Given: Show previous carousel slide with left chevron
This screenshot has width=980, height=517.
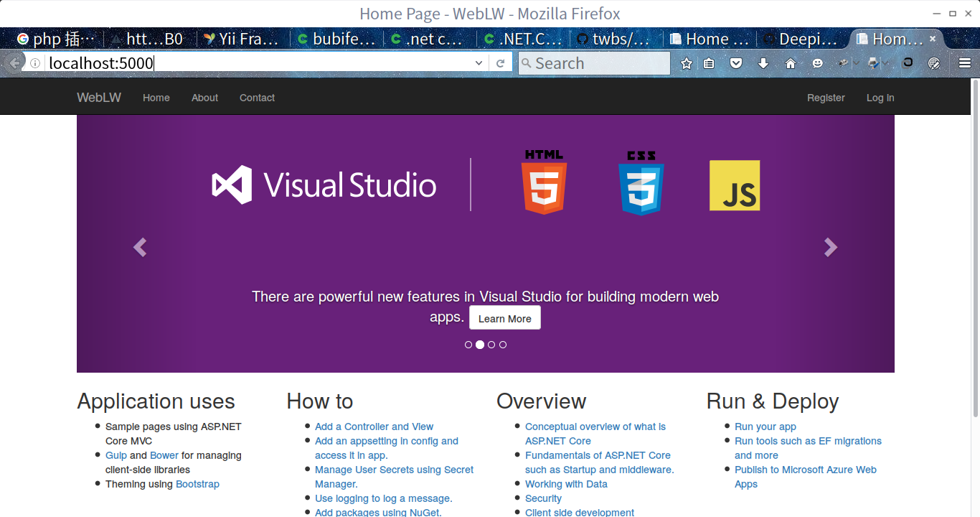Looking at the screenshot, I should point(140,247).
